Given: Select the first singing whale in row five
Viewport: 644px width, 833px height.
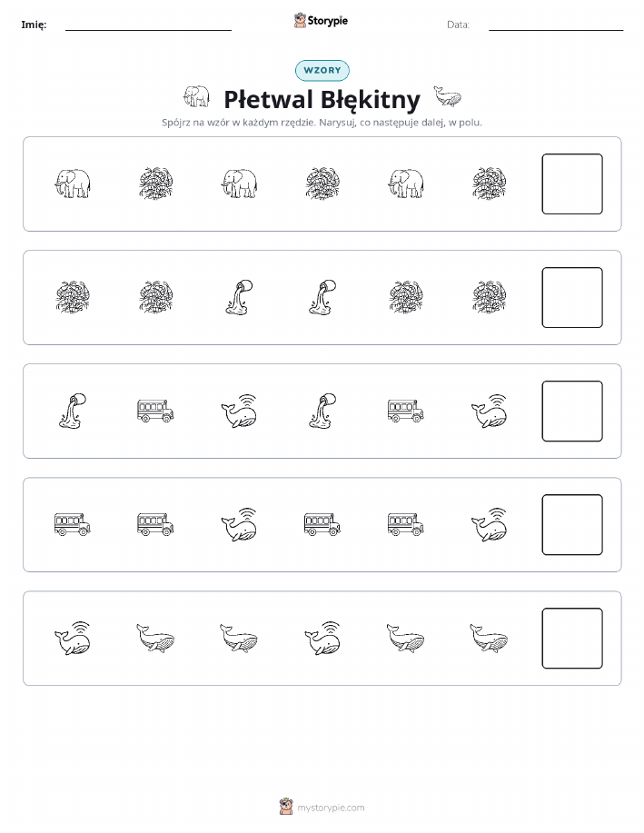Looking at the screenshot, I should tap(73, 638).
